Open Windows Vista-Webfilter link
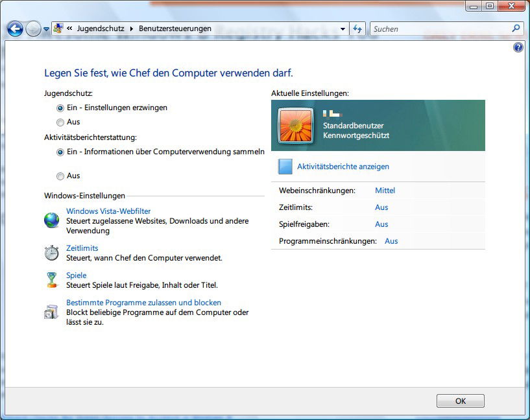 click(x=108, y=211)
